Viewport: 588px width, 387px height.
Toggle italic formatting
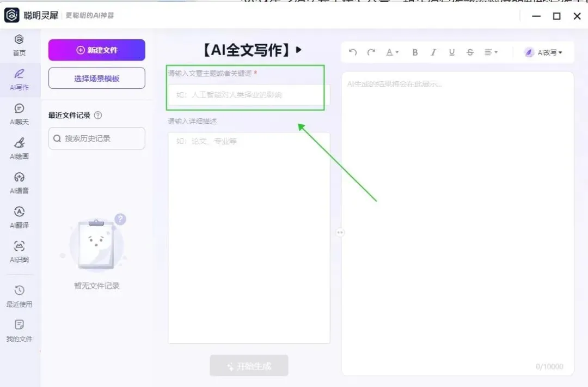pos(433,52)
